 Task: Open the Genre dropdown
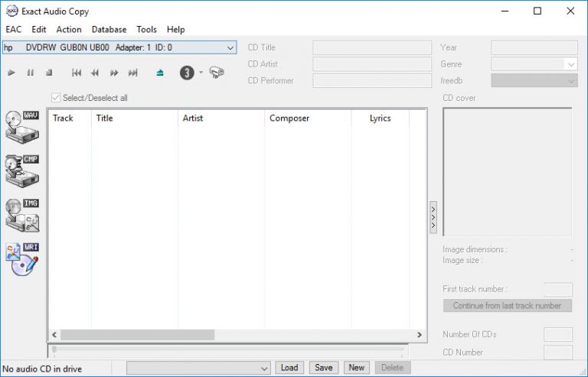(x=570, y=64)
